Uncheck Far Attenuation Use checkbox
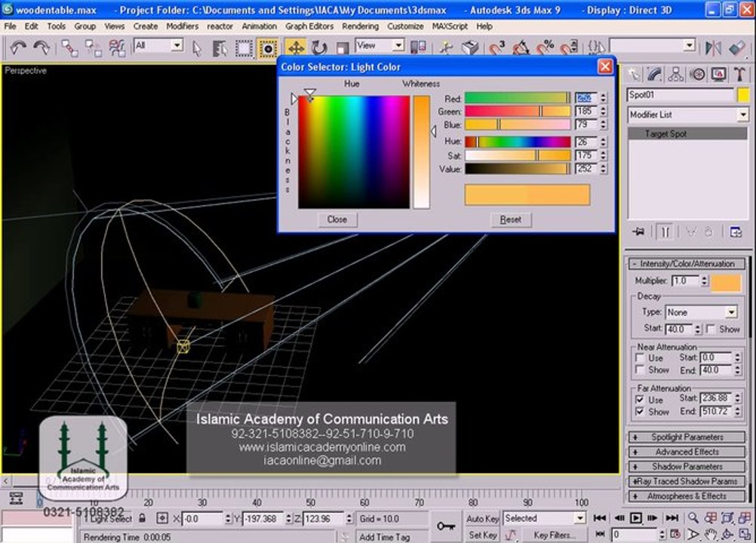 coord(640,400)
